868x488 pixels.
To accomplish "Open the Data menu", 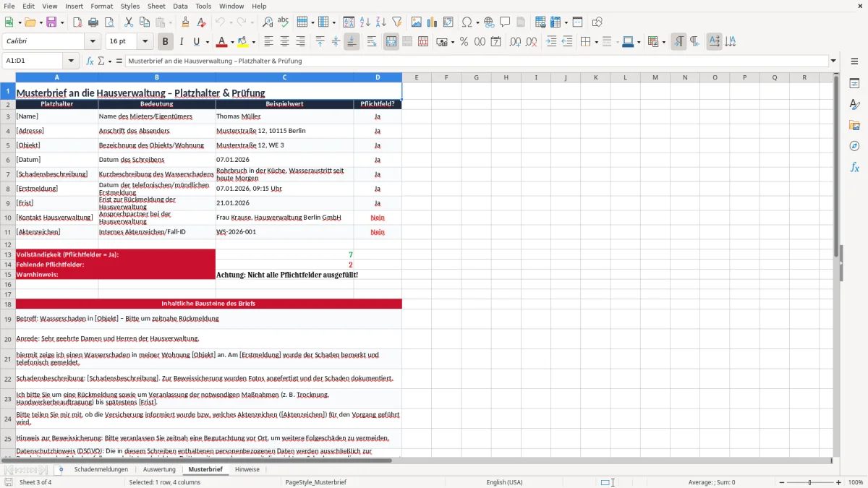I will tap(180, 6).
